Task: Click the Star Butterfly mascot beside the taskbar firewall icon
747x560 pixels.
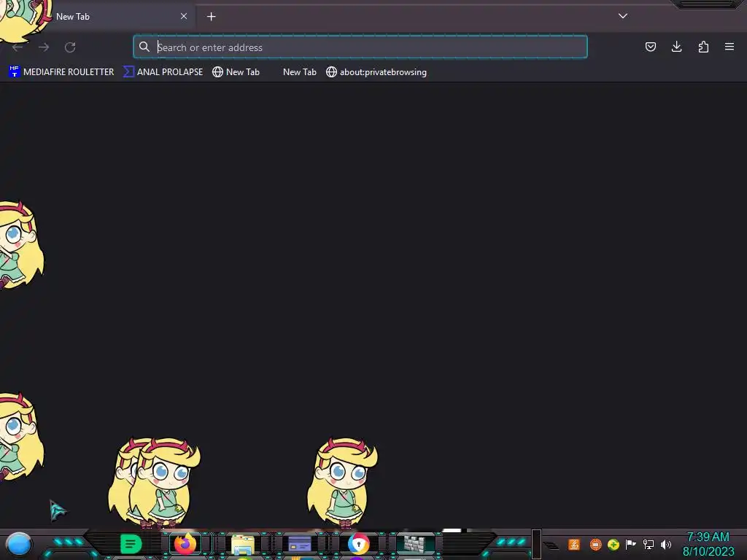Action: [x=342, y=482]
